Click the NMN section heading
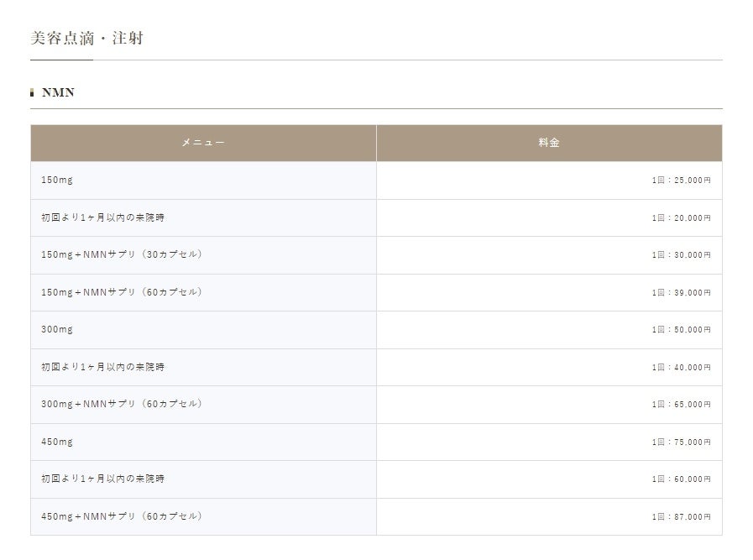 [58, 92]
